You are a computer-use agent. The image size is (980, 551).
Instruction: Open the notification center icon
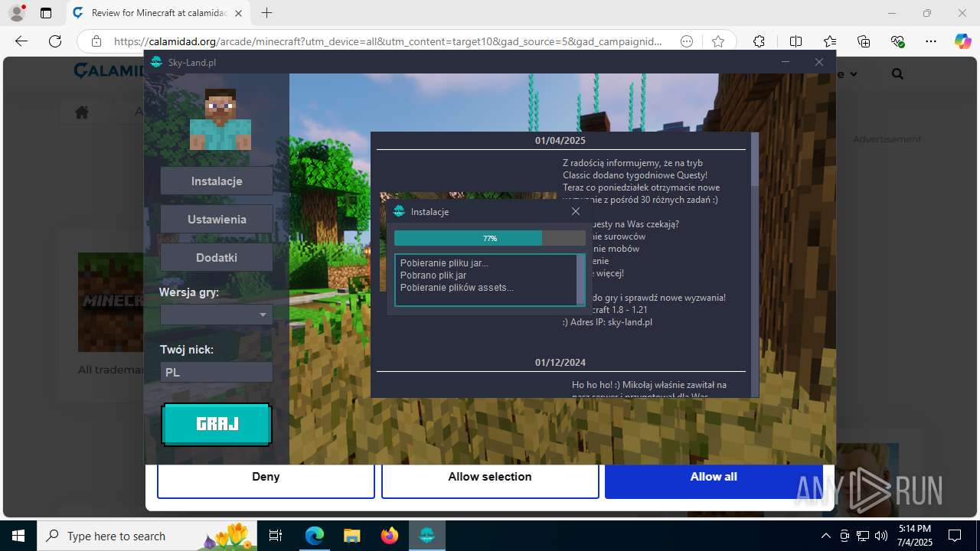[x=955, y=536]
